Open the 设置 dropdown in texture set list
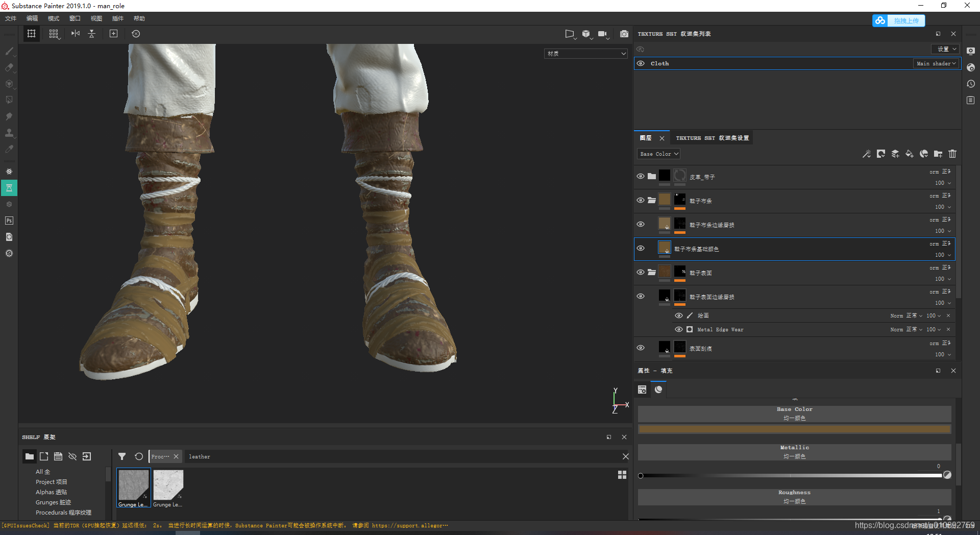Screen dimensions: 980x535 (x=945, y=49)
